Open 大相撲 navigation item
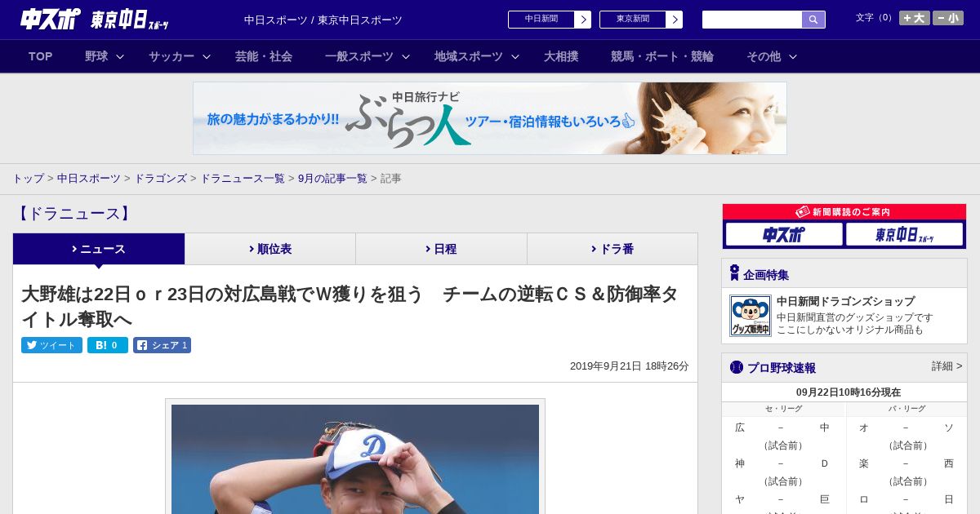 pos(561,56)
